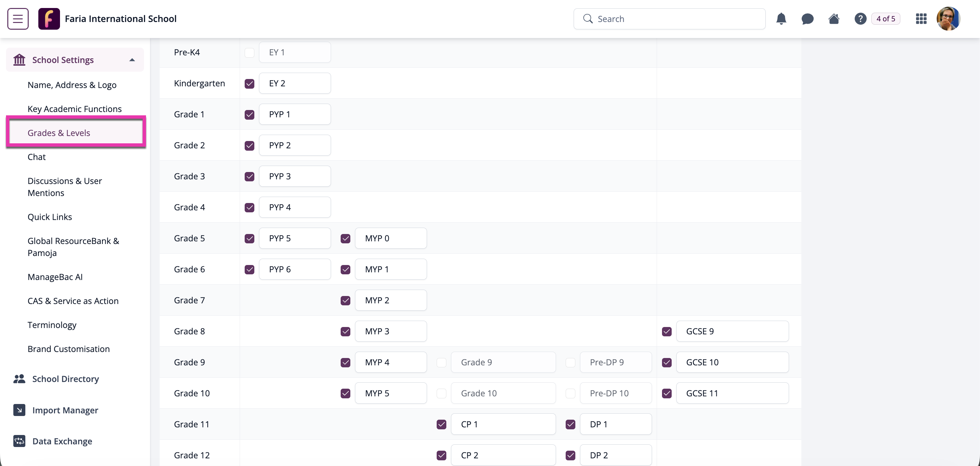Viewport: 980px width, 466px height.
Task: Uncheck the PYP 6 checkbox
Action: (x=250, y=270)
